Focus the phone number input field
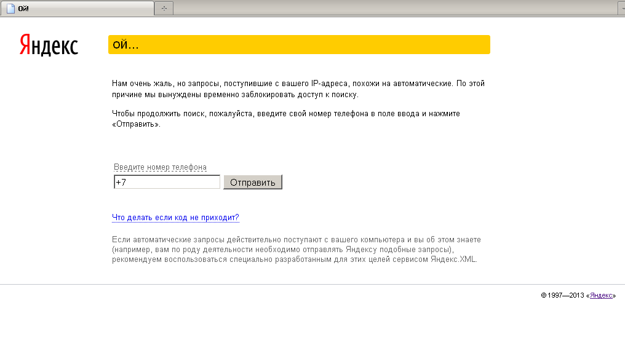625x364 pixels. pos(167,182)
